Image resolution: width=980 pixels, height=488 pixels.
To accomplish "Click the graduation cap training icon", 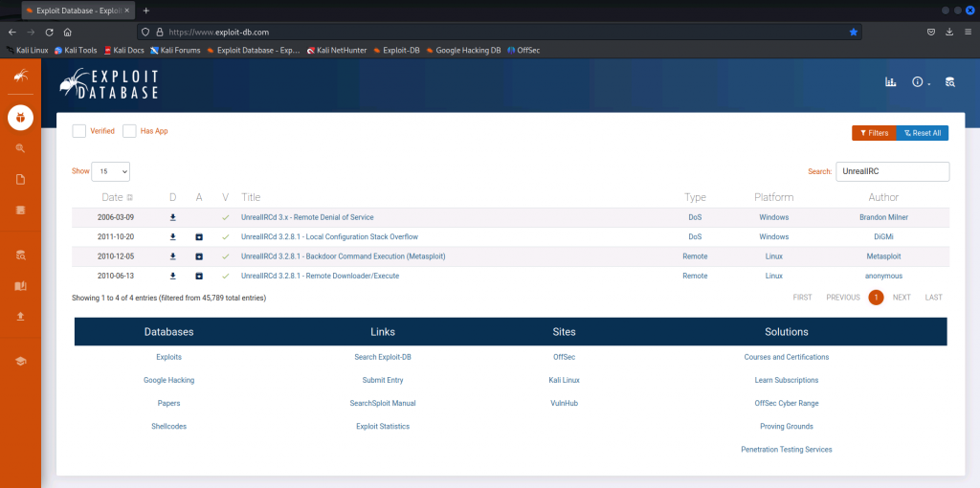I will [x=21, y=361].
